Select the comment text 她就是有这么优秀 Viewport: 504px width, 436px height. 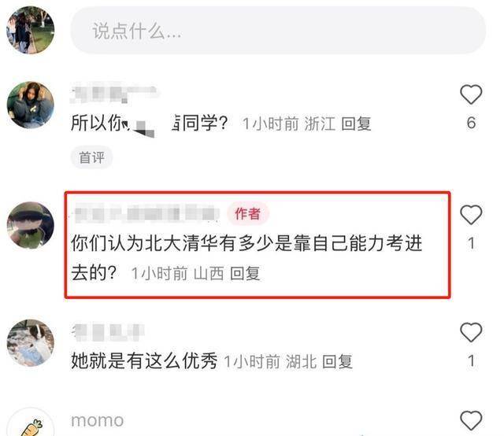pos(144,360)
